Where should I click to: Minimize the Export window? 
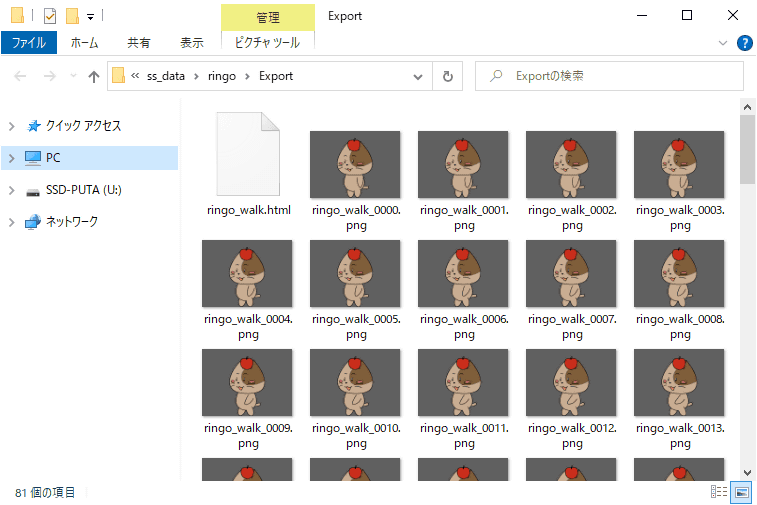tap(642, 15)
